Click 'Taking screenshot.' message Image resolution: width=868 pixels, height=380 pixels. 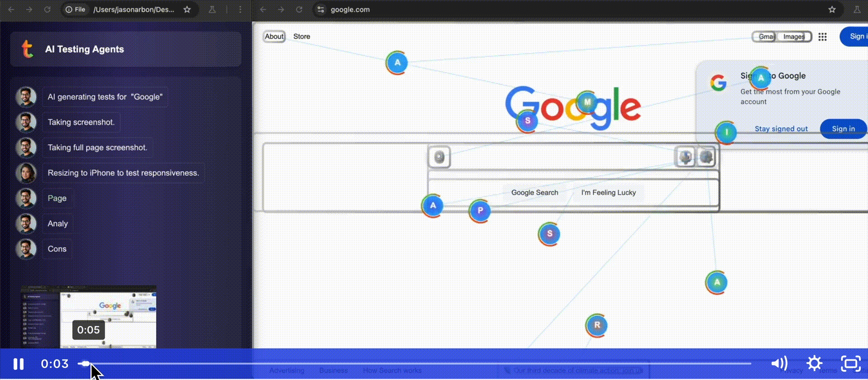[81, 122]
